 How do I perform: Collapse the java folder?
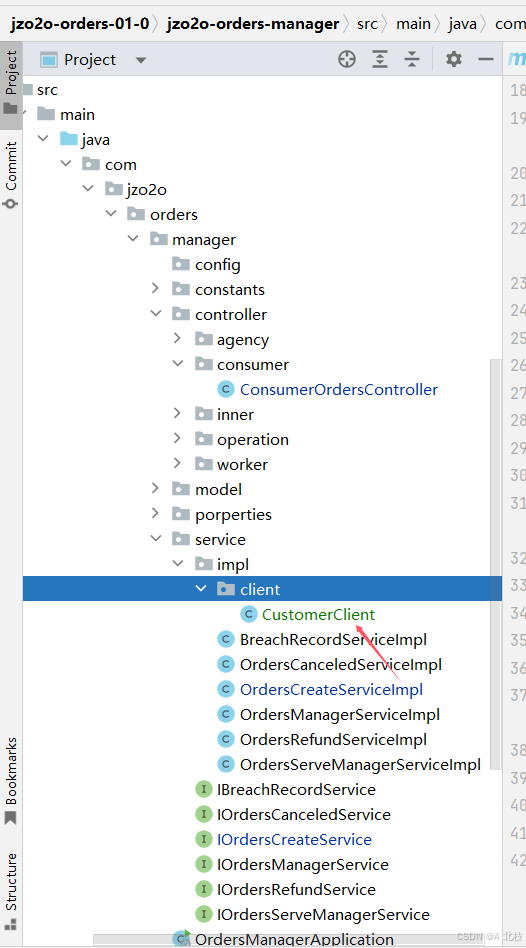coord(43,138)
